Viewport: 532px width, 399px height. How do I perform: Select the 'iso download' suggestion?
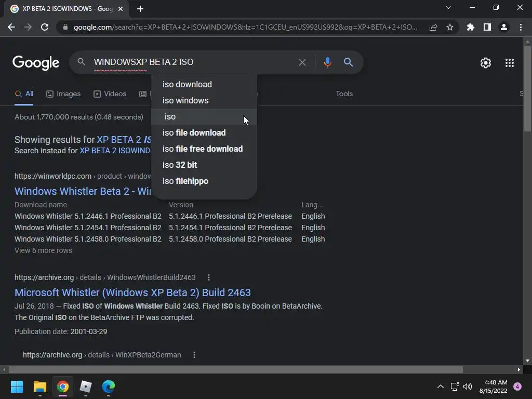pyautogui.click(x=204, y=85)
